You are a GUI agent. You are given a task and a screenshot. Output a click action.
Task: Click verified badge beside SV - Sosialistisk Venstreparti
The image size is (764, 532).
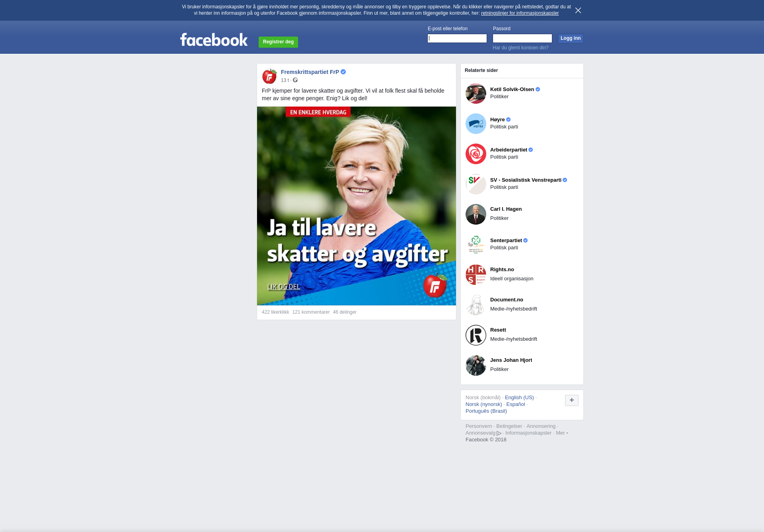click(565, 180)
